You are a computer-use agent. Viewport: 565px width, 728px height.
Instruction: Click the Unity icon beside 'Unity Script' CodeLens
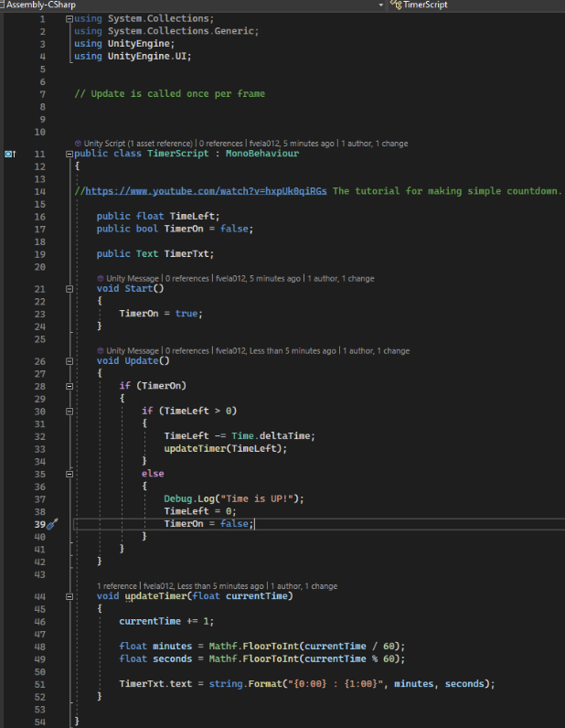pyautogui.click(x=78, y=144)
